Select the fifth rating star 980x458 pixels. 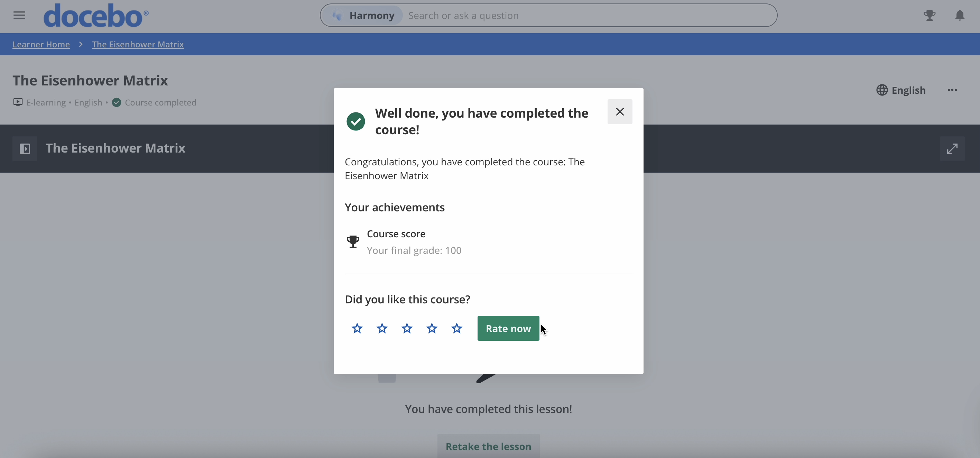[456, 328]
